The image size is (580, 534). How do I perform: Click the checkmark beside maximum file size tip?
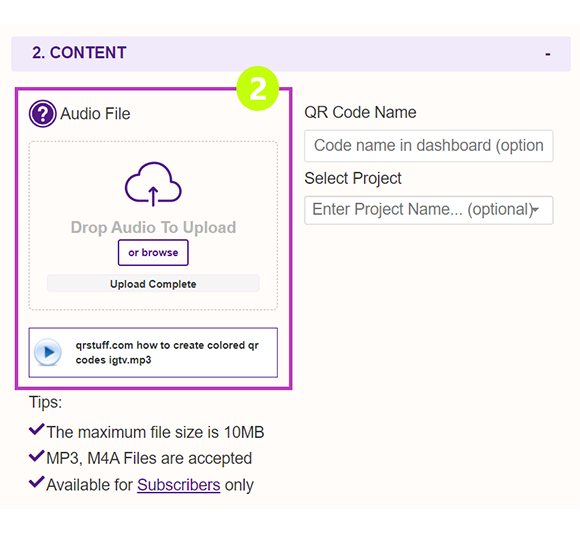pos(37,430)
